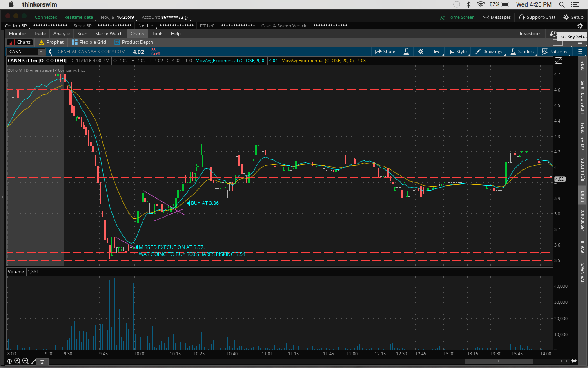This screenshot has width=588, height=368.
Task: Select the drawing line tool icon
Action: [33, 361]
